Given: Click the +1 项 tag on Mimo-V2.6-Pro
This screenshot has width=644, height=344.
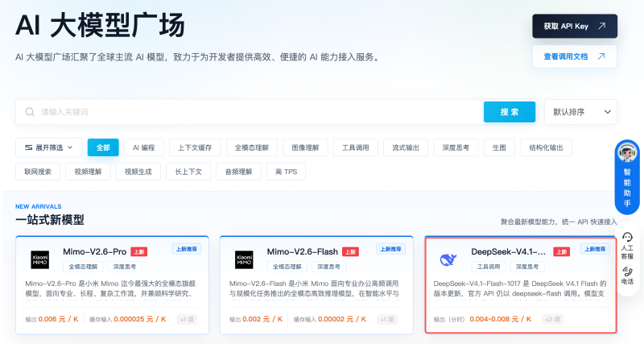Looking at the screenshot, I should click(x=187, y=319).
